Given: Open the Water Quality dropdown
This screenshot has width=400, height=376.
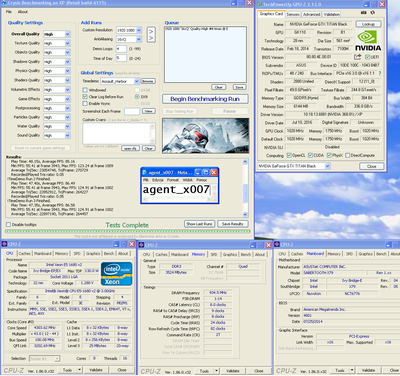Looking at the screenshot, I should click(67, 126).
